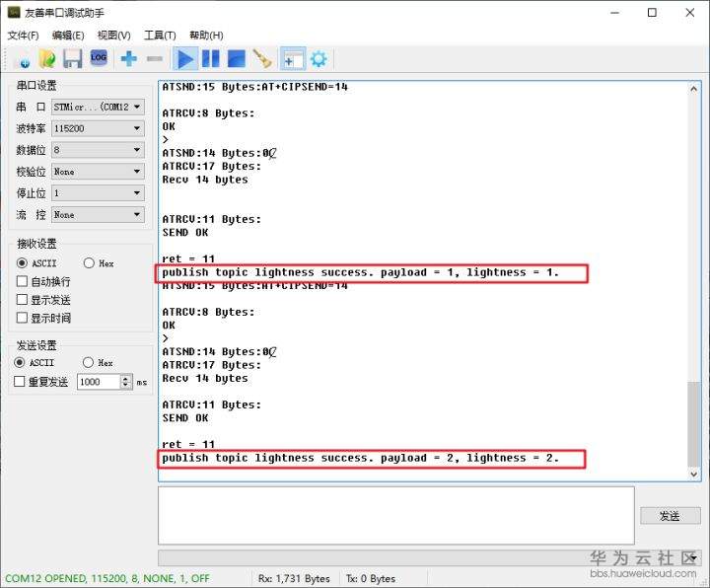The height and width of the screenshot is (588, 710).
Task: Maximize the serial debug assistant window
Action: coord(652,13)
